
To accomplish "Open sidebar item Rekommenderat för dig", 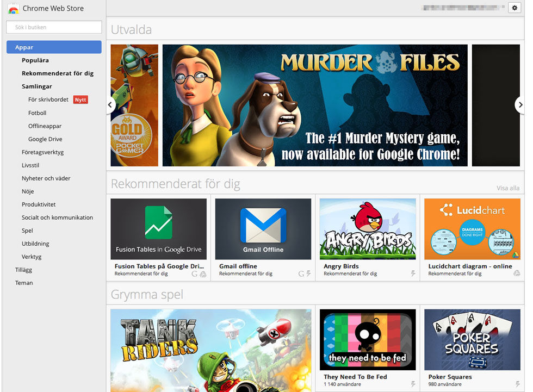I will click(x=58, y=73).
